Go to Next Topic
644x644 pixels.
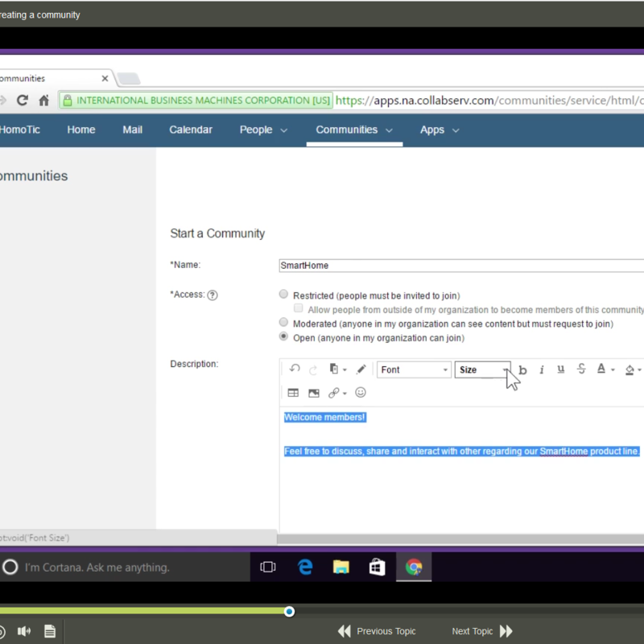(x=482, y=631)
